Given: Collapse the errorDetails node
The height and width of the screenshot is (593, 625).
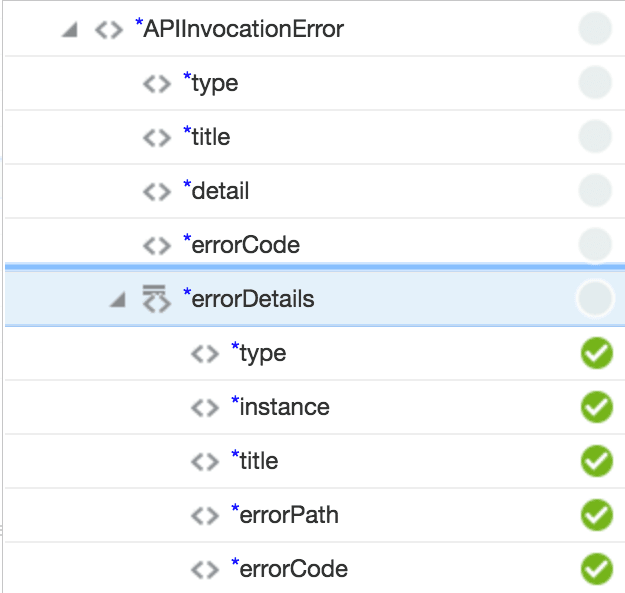Looking at the screenshot, I should 118,299.
